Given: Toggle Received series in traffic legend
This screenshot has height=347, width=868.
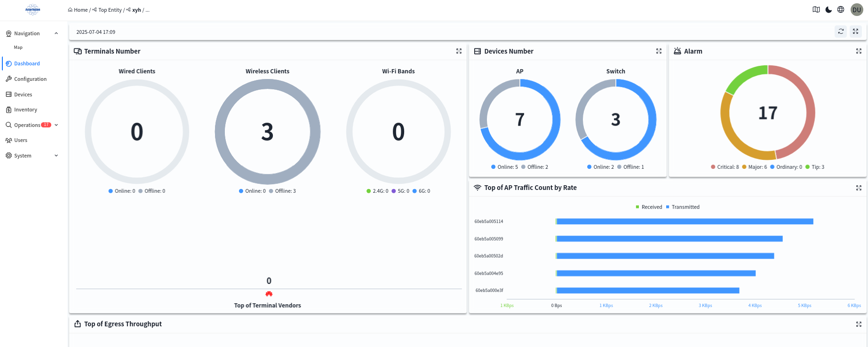Looking at the screenshot, I should [x=649, y=207].
